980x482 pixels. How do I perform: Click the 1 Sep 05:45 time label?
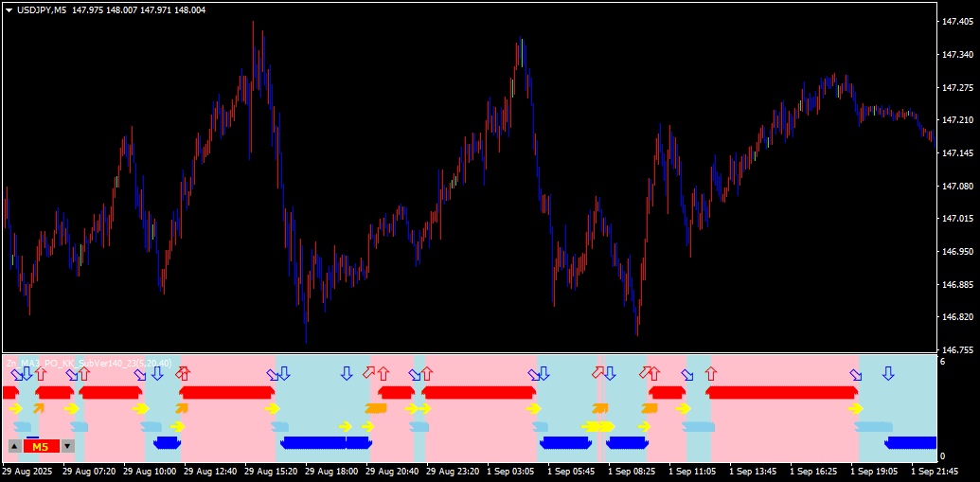(572, 471)
